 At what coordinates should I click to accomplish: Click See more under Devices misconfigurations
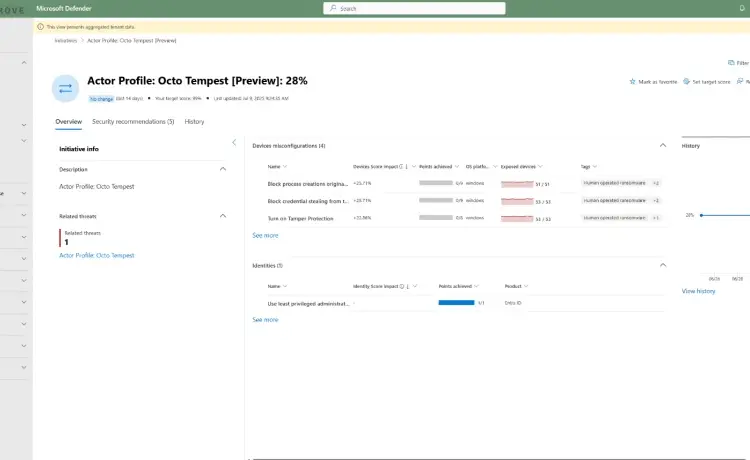tap(265, 235)
